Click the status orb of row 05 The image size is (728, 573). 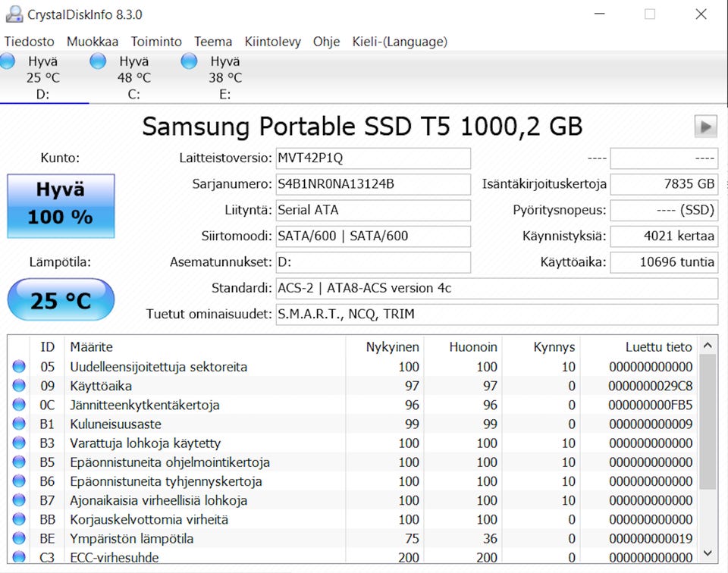[x=19, y=367]
